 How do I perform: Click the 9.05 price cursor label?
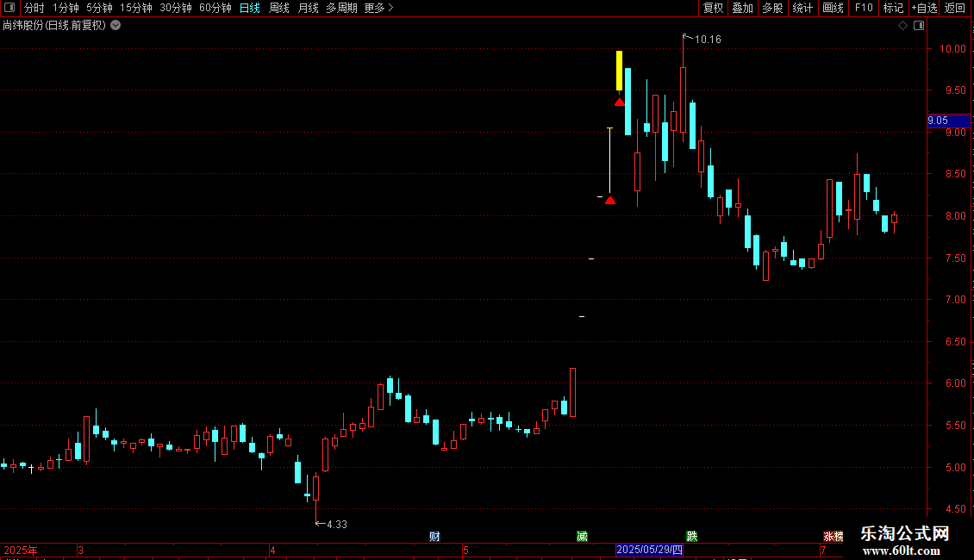(948, 121)
